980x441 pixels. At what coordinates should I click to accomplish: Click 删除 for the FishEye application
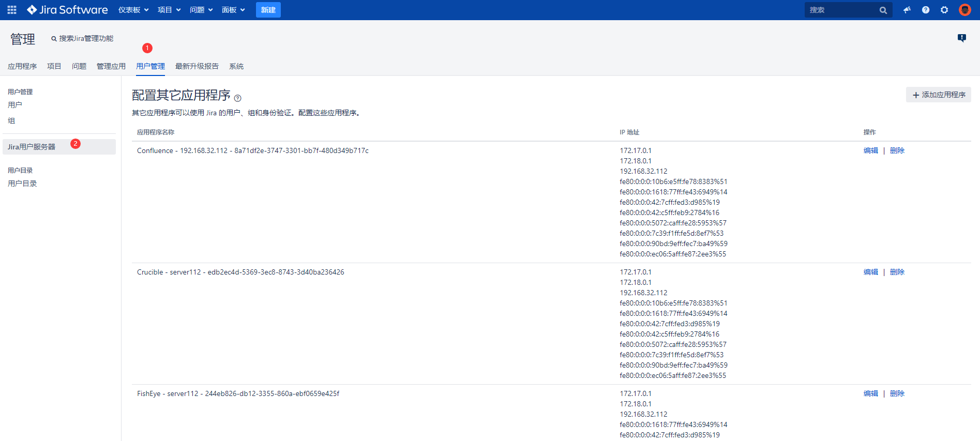pyautogui.click(x=897, y=393)
